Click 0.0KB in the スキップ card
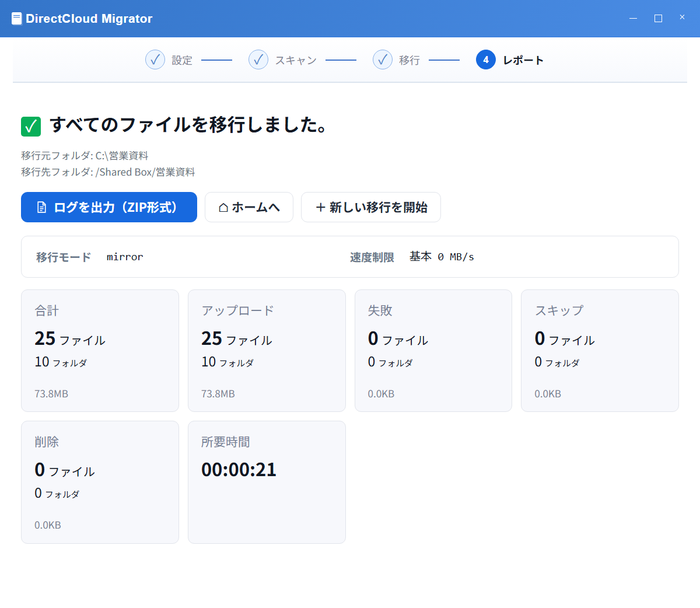Screen dimensions: 700x608 [548, 394]
